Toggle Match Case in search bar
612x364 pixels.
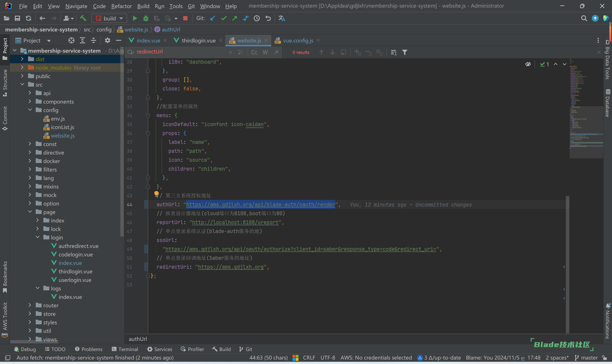click(254, 52)
